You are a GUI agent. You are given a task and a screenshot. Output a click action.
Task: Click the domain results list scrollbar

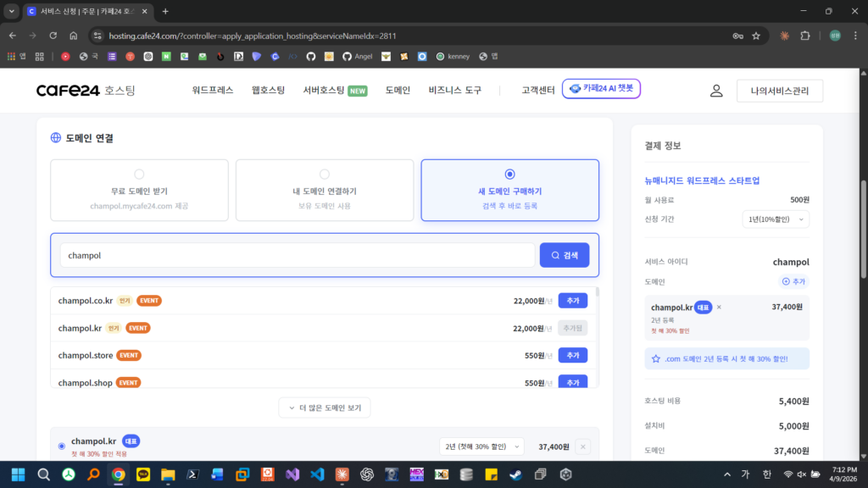pyautogui.click(x=598, y=291)
